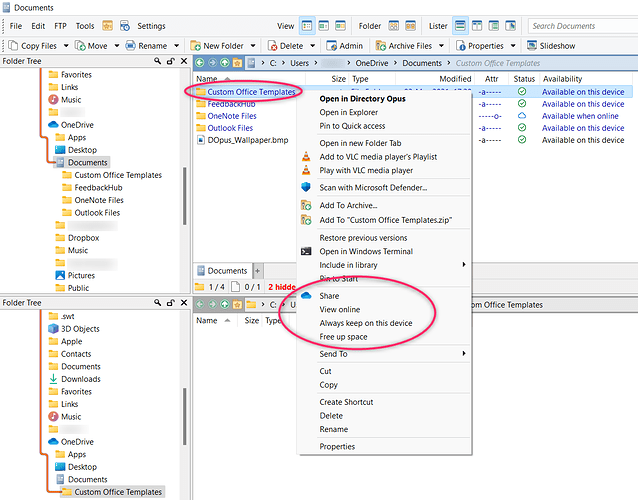
Task: Click the Move toolbar button
Action: tap(92, 46)
